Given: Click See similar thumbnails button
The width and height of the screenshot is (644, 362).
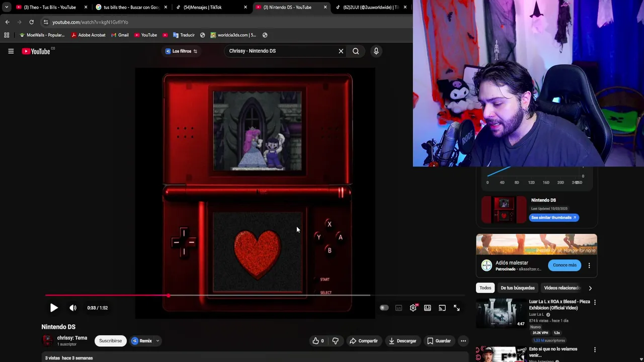Looking at the screenshot, I should (553, 218).
